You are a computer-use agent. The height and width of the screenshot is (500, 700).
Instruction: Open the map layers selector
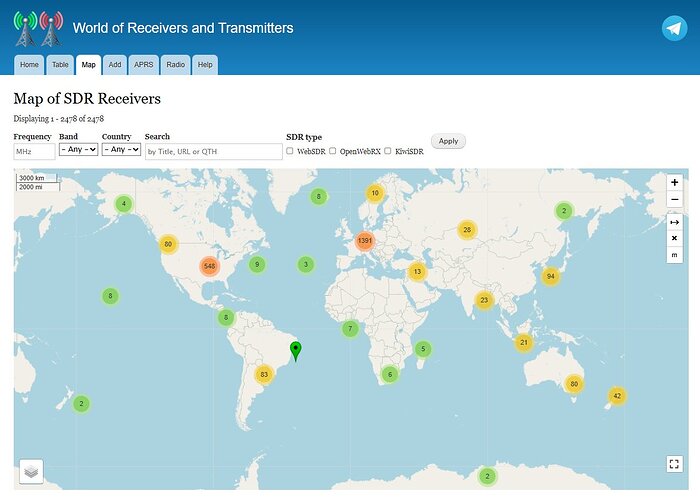(x=31, y=471)
